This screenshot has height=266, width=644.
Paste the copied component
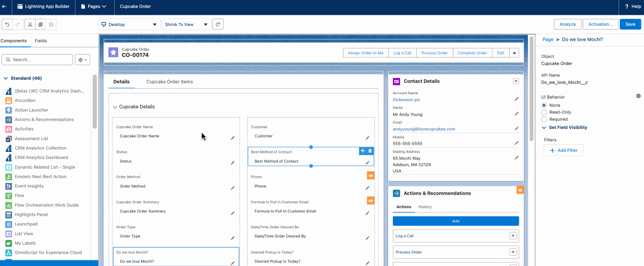point(51,24)
